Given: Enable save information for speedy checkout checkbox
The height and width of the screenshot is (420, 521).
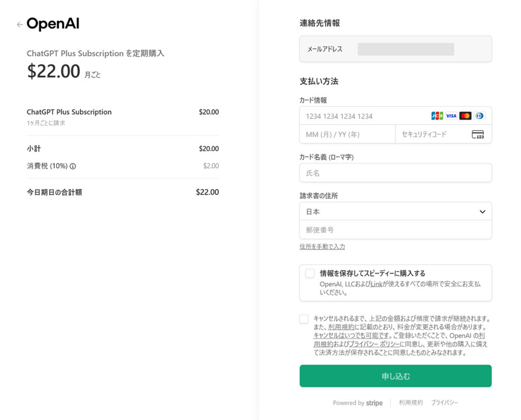Looking at the screenshot, I should point(310,274).
